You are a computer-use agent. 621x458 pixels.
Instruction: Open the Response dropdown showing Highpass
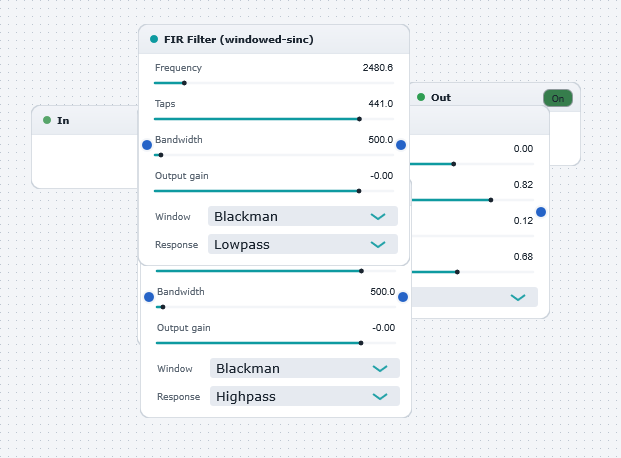305,396
